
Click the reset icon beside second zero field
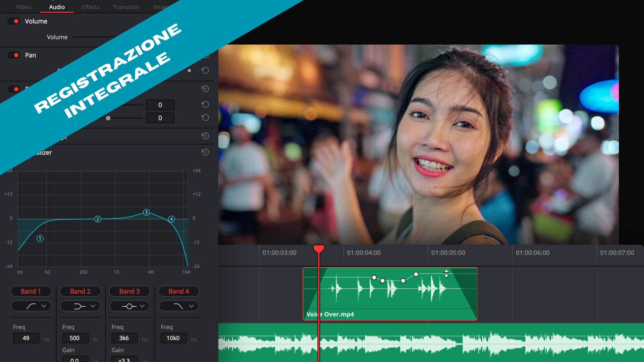tap(205, 118)
